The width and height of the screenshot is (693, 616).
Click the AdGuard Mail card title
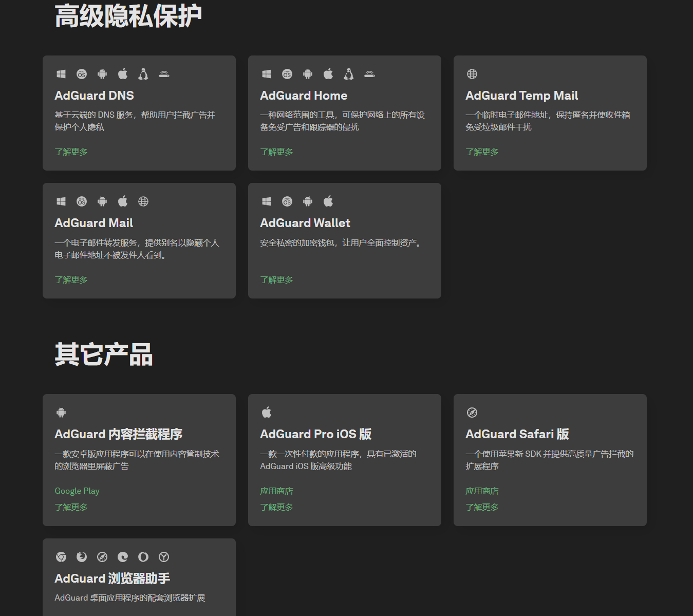(94, 223)
